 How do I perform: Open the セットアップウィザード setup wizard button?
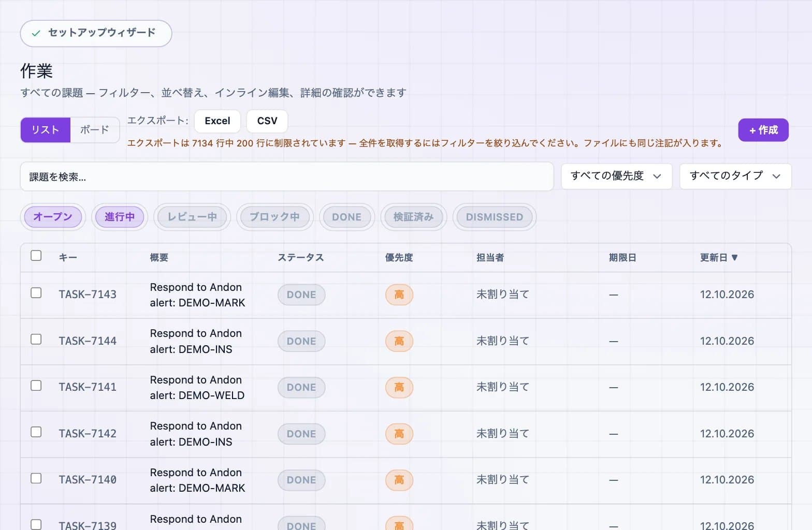pyautogui.click(x=96, y=33)
